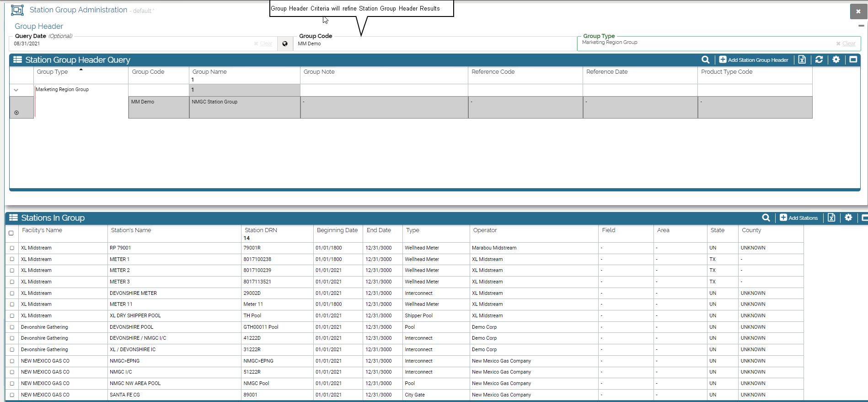Refresh the Station Group Header Query grid
Screen dimensions: 868x402
(x=819, y=60)
